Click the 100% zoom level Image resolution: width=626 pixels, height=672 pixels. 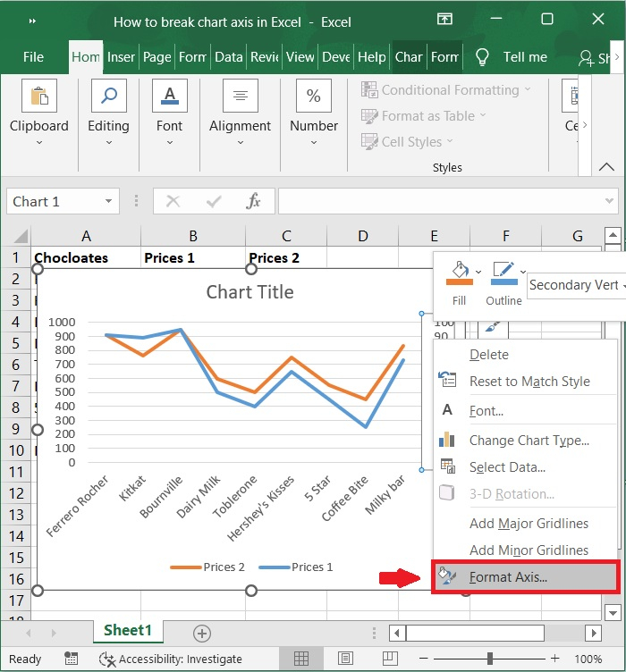588,659
